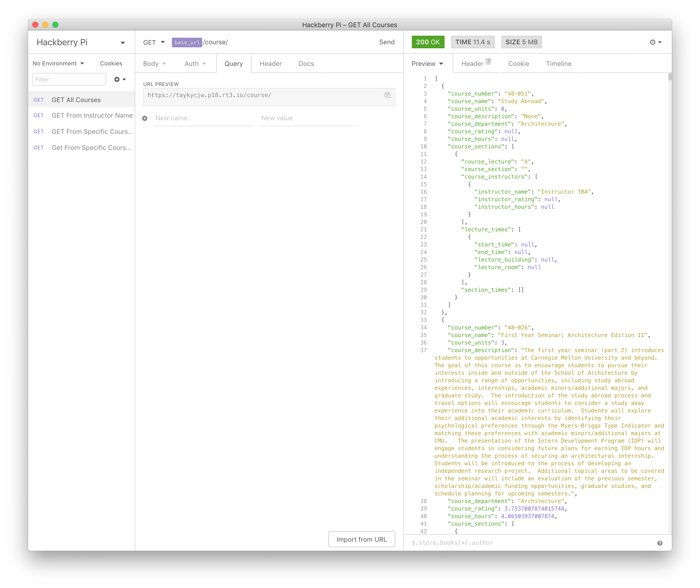Image resolution: width=700 pixels, height=588 pixels.
Task: Click the help question mark icon
Action: pyautogui.click(x=660, y=543)
